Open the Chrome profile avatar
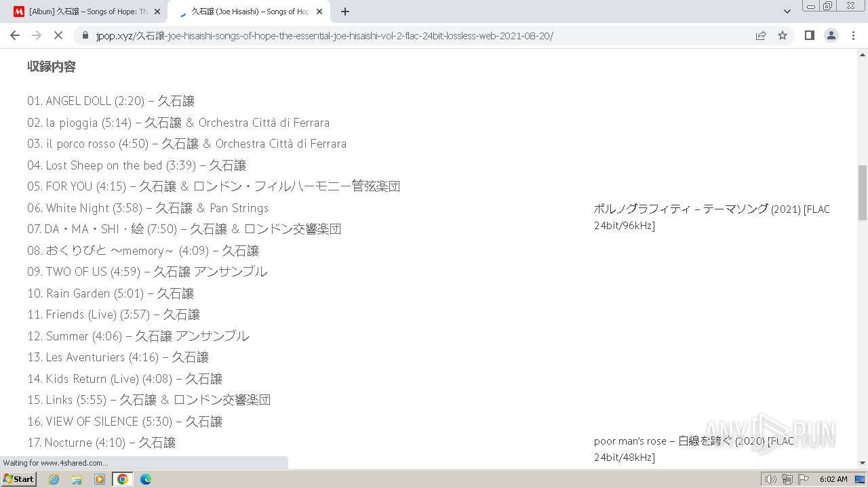868x488 pixels. [831, 35]
